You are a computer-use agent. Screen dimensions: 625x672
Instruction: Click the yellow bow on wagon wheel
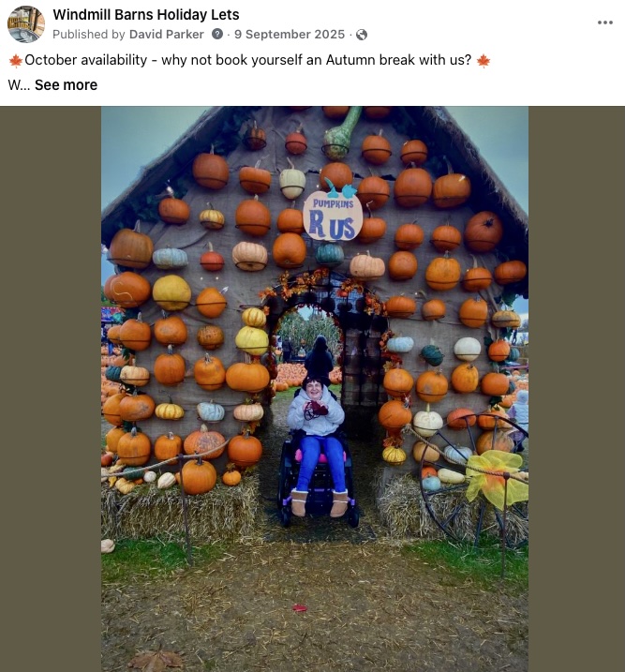point(497,478)
